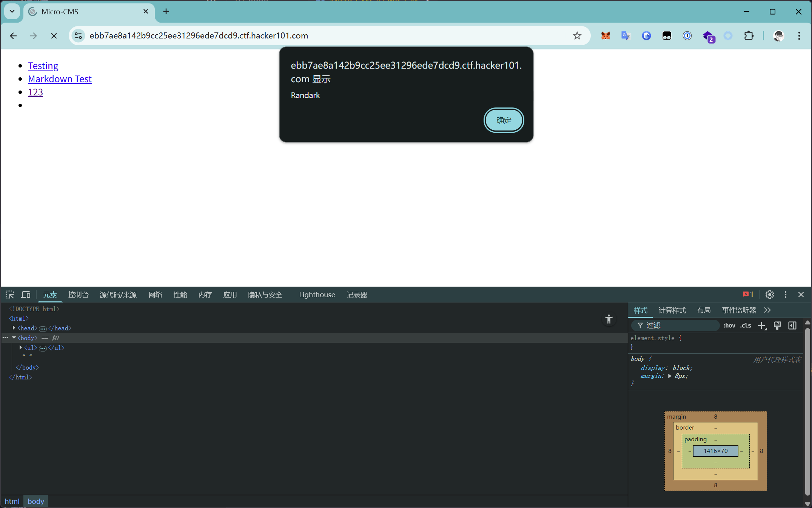
Task: Click the address bar URL
Action: pyautogui.click(x=199, y=36)
